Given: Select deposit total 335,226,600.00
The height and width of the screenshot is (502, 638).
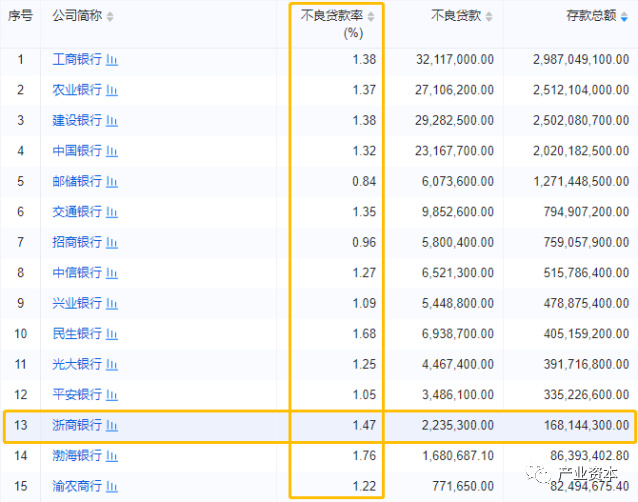Looking at the screenshot, I should point(586,395).
